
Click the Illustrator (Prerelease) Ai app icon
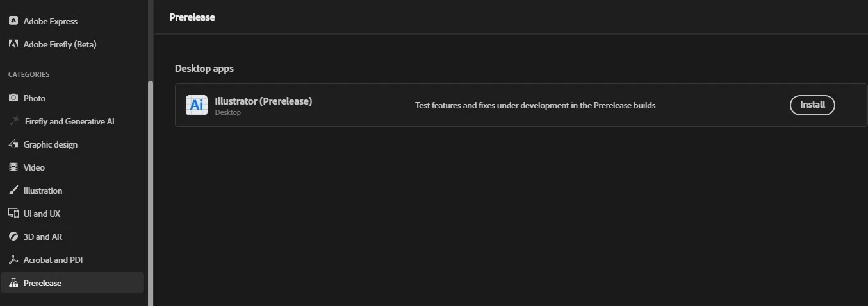pyautogui.click(x=197, y=105)
